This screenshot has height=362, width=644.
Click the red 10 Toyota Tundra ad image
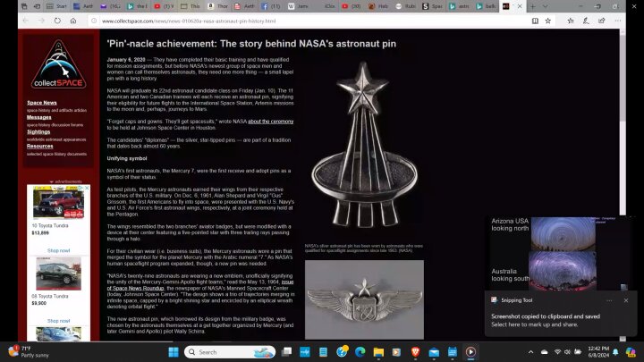point(58,205)
